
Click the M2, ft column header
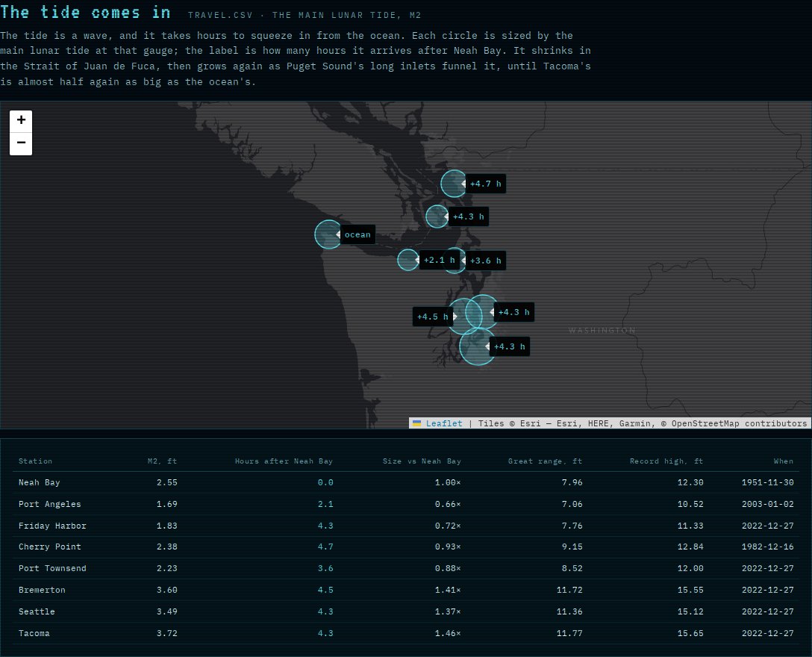pos(162,461)
